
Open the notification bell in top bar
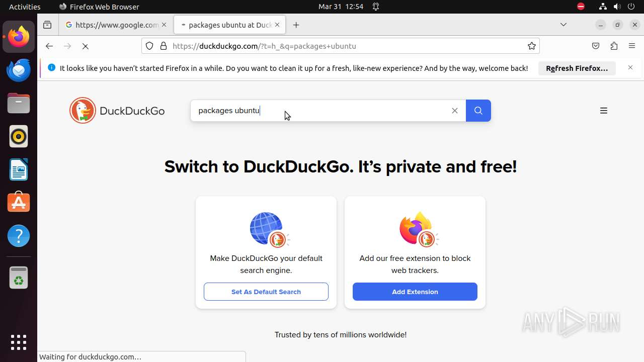click(x=376, y=7)
